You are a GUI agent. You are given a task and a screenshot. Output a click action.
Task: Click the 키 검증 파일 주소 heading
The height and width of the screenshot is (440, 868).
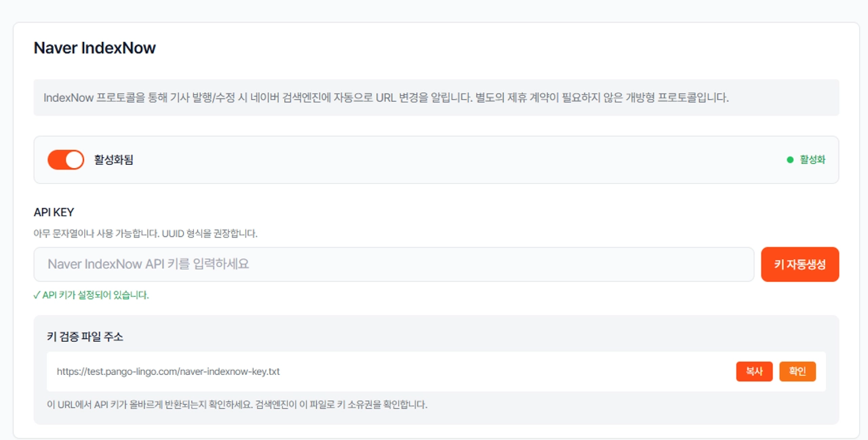tap(85, 336)
